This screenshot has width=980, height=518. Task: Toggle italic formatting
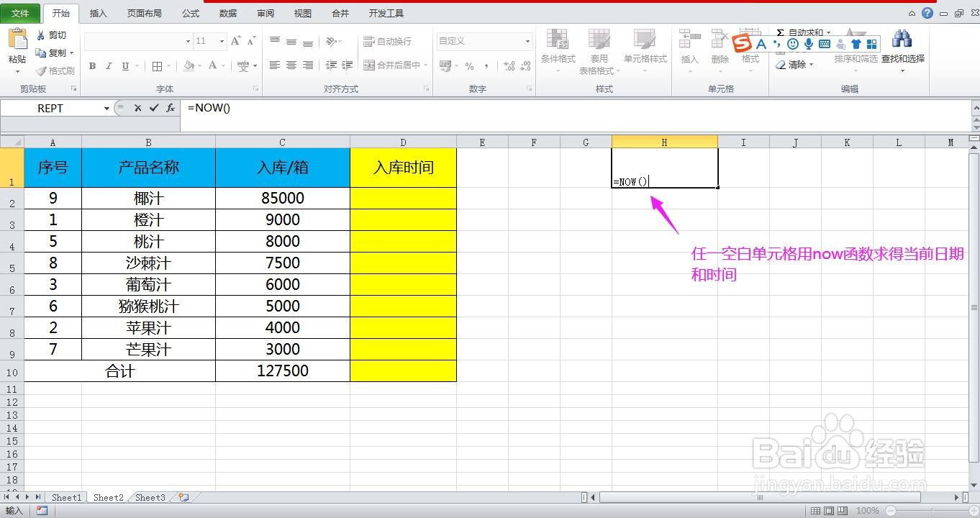109,66
